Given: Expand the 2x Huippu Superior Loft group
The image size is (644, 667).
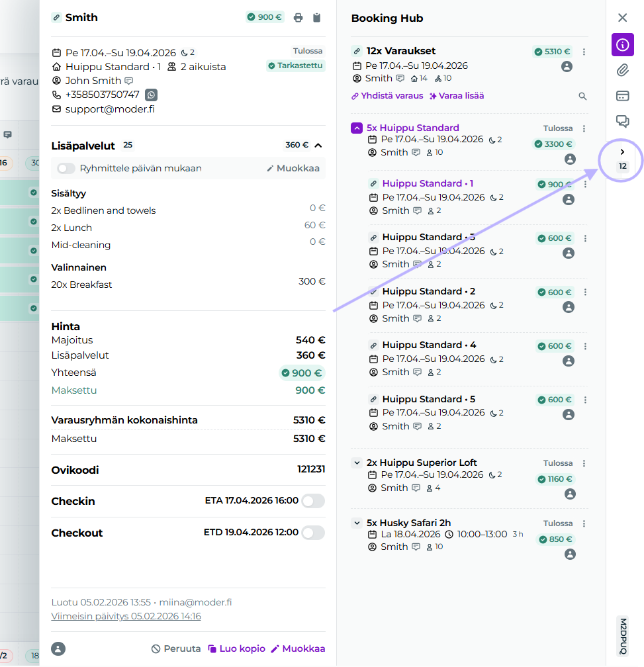Looking at the screenshot, I should point(357,463).
